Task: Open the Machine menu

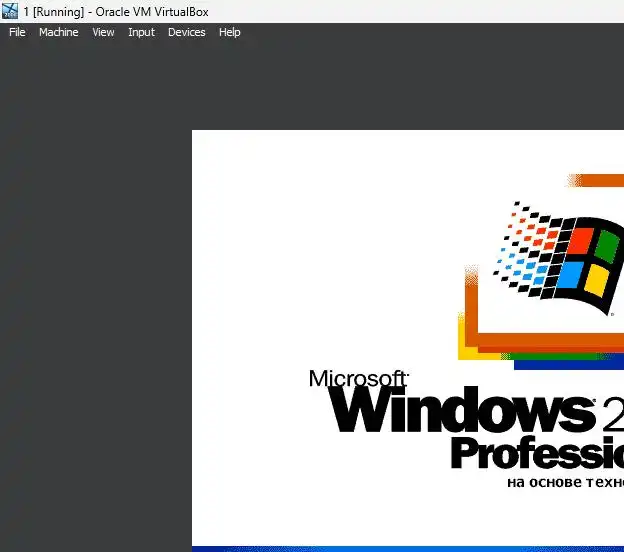Action: click(x=58, y=32)
